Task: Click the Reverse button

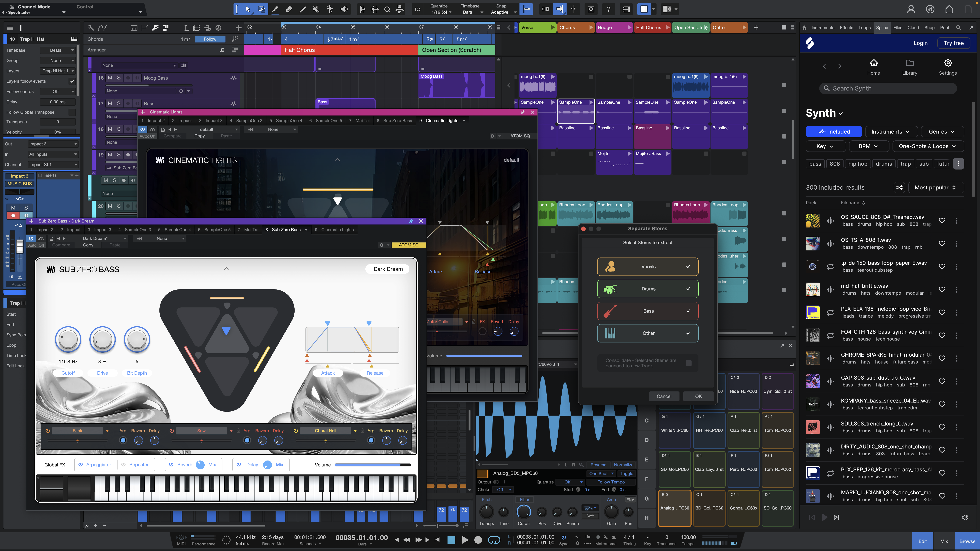Action: [598, 465]
